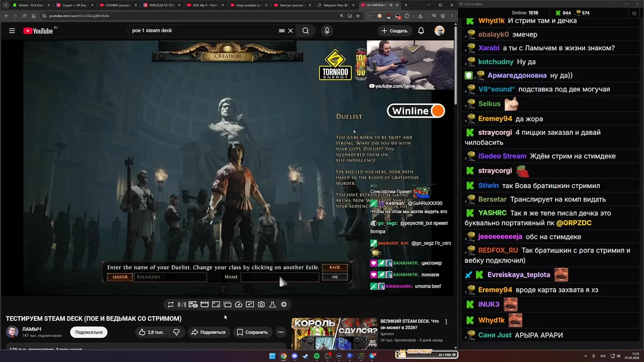Screen dimensions: 644x362
Task: Open 'КОРОЛЬ СДУЛСЯ?' video thumbnail
Action: [335, 334]
